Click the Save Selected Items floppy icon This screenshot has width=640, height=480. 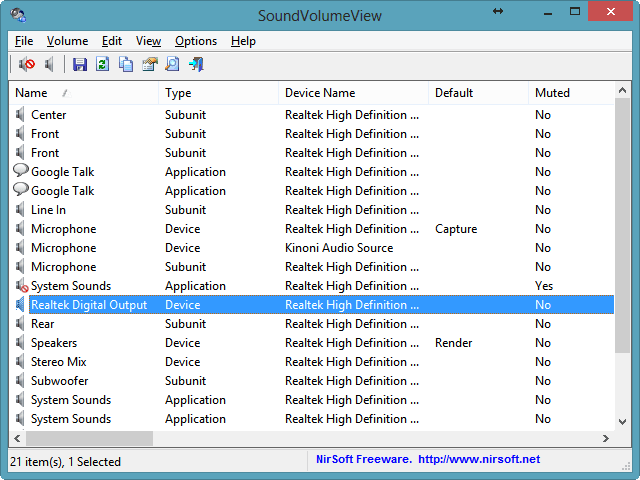click(x=80, y=64)
